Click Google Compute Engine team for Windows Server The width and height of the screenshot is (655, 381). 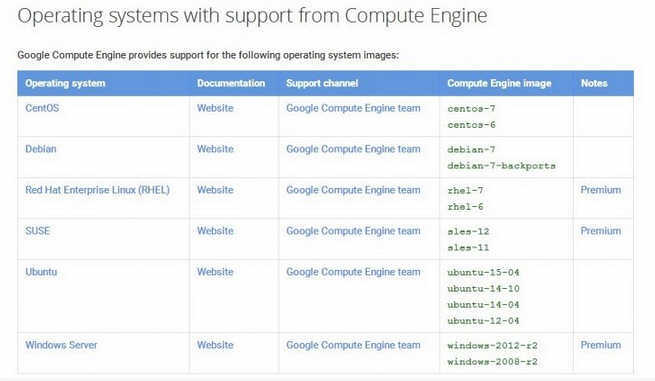click(353, 345)
